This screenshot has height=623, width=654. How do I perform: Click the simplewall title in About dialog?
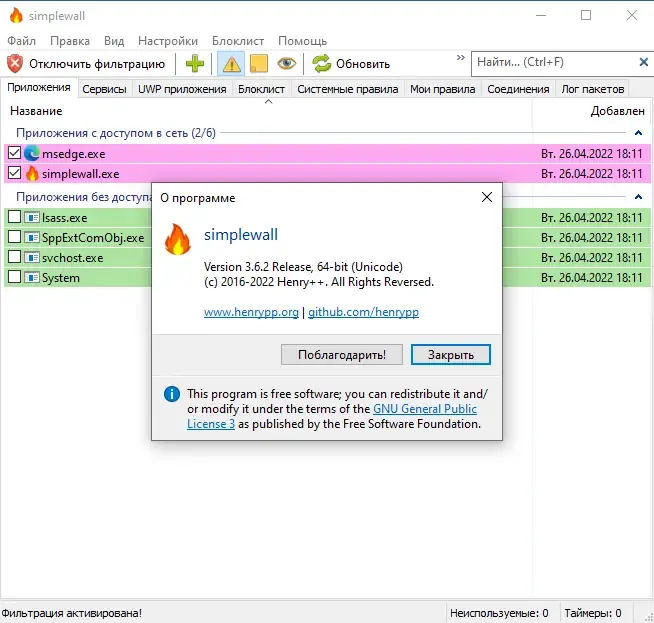point(241,234)
